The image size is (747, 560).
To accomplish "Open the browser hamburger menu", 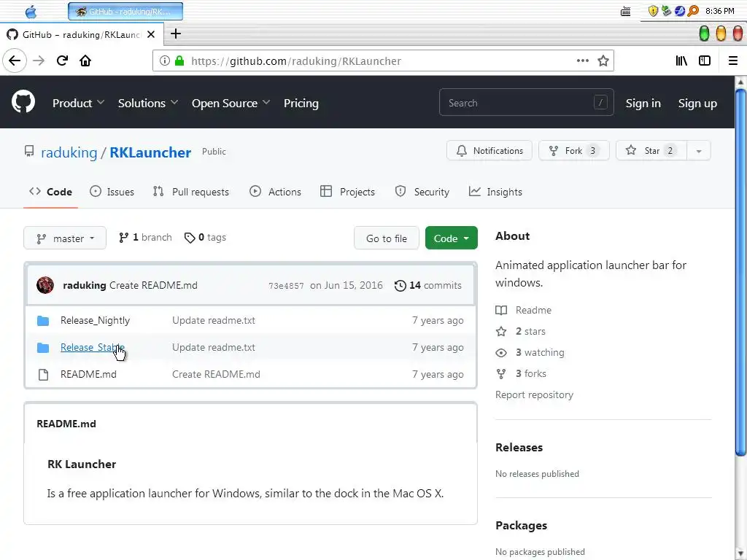I will click(733, 61).
